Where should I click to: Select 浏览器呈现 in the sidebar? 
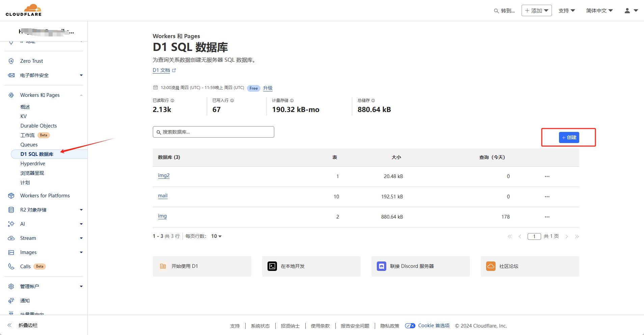click(x=32, y=173)
